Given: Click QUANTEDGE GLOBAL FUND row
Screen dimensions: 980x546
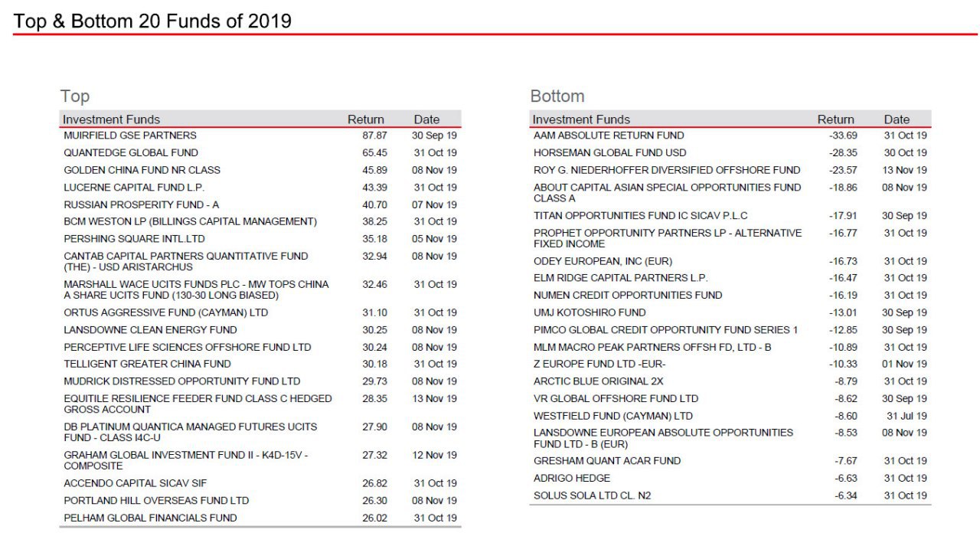Looking at the screenshot, I should [x=260, y=152].
